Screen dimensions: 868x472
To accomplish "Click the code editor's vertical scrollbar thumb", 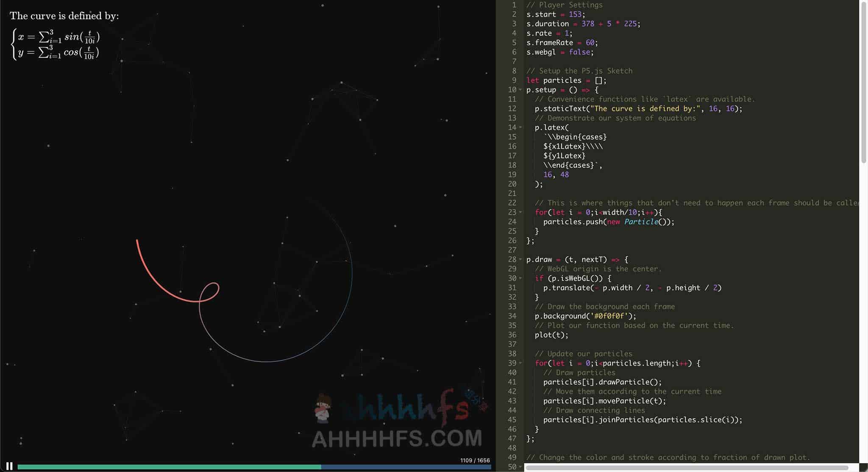I will click(x=864, y=83).
